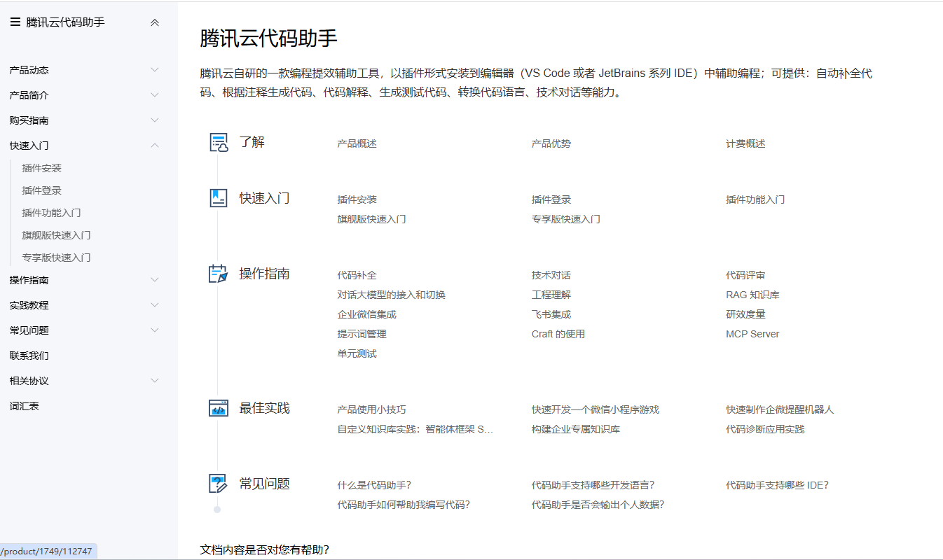Expand 实践教程 in the sidebar
Image resolution: width=943 pixels, height=560 pixels.
(155, 305)
